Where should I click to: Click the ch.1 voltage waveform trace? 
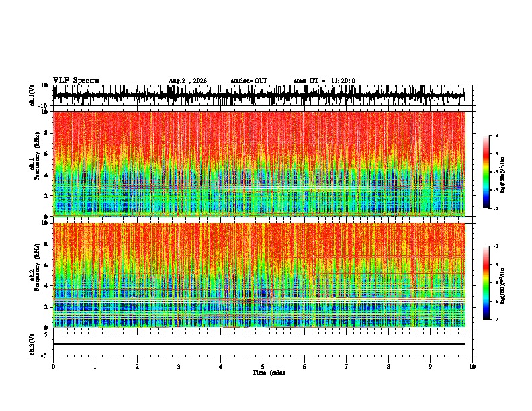259,95
